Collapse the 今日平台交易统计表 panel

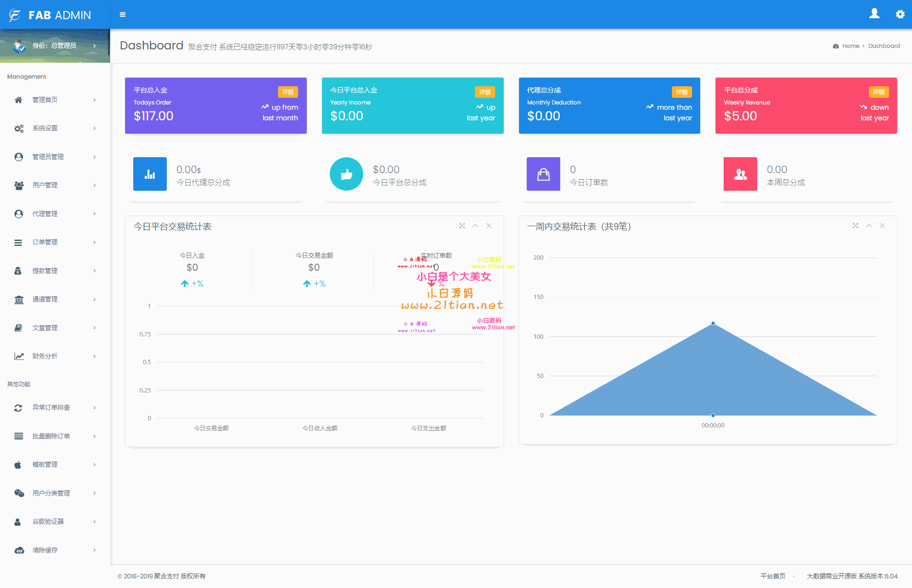[475, 226]
